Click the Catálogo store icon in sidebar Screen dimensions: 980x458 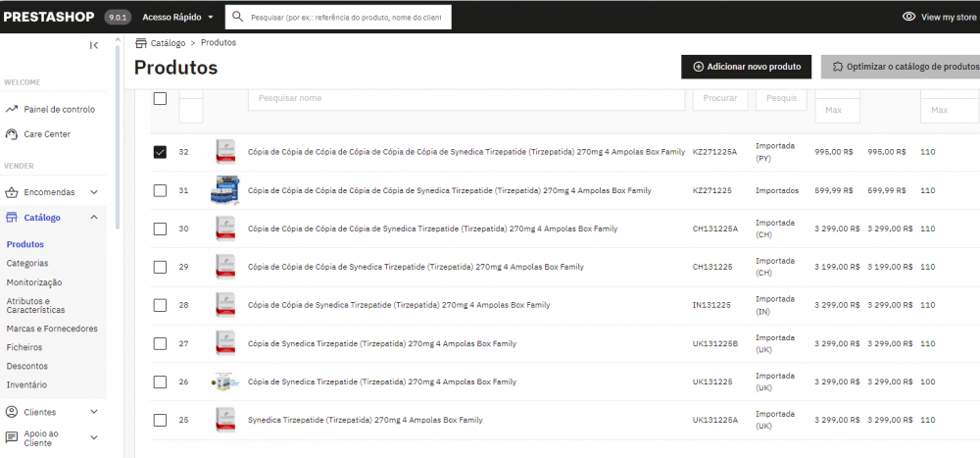[x=11, y=217]
